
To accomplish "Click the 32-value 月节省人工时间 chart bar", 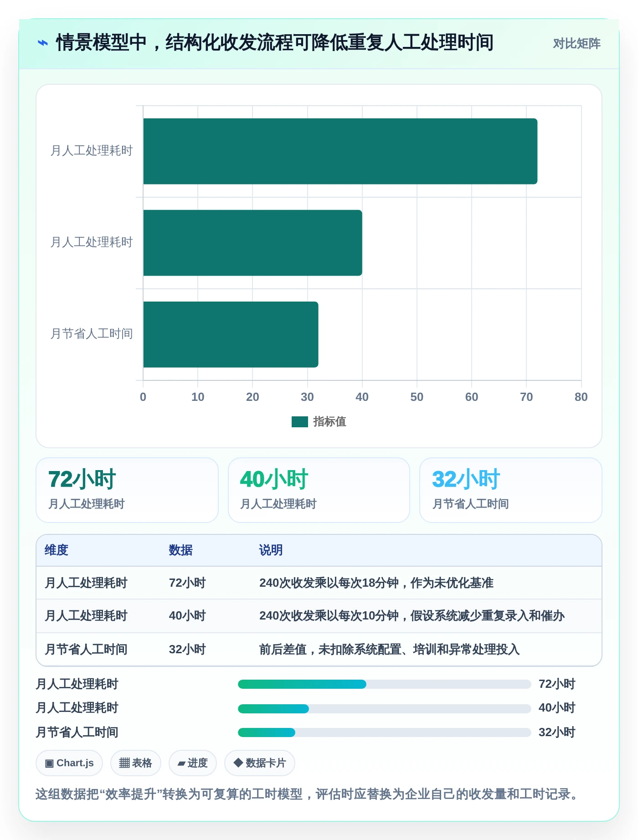I will [231, 334].
